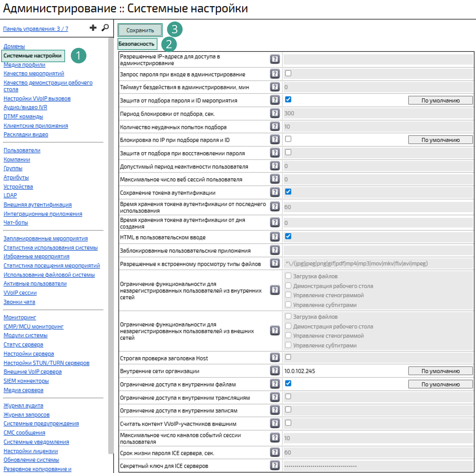Open help icon for allowed IP addresses

pyautogui.click(x=275, y=59)
